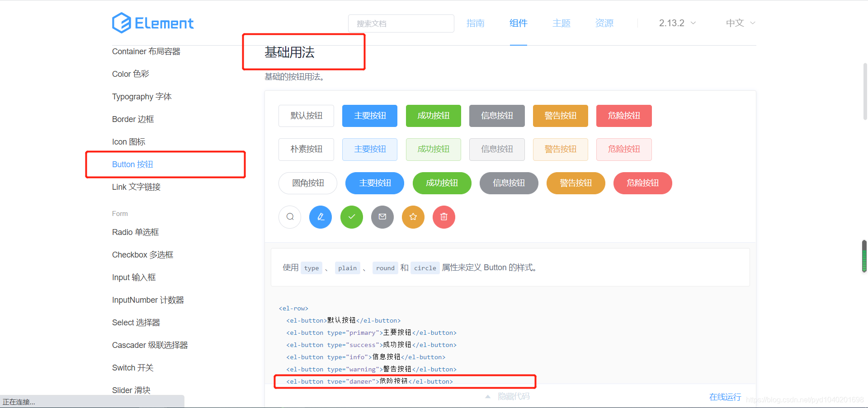The width and height of the screenshot is (868, 408).
Task: Open Select 选择器 in sidebar
Action: [136, 323]
